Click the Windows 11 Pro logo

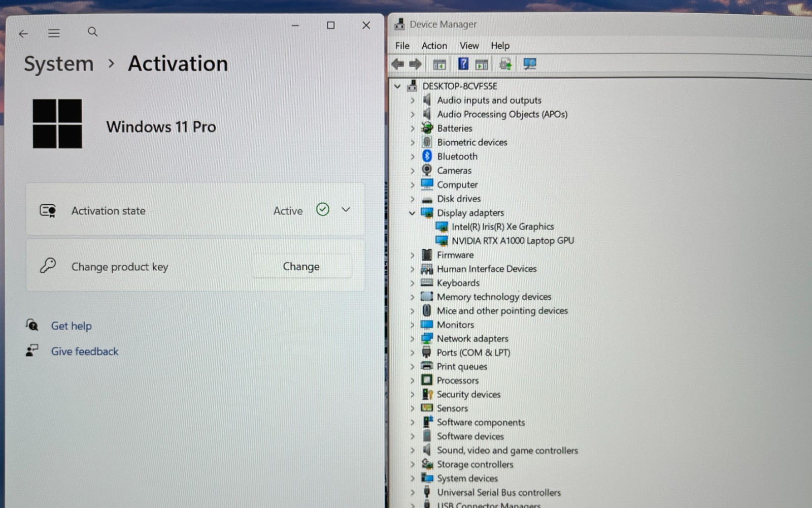(x=57, y=123)
